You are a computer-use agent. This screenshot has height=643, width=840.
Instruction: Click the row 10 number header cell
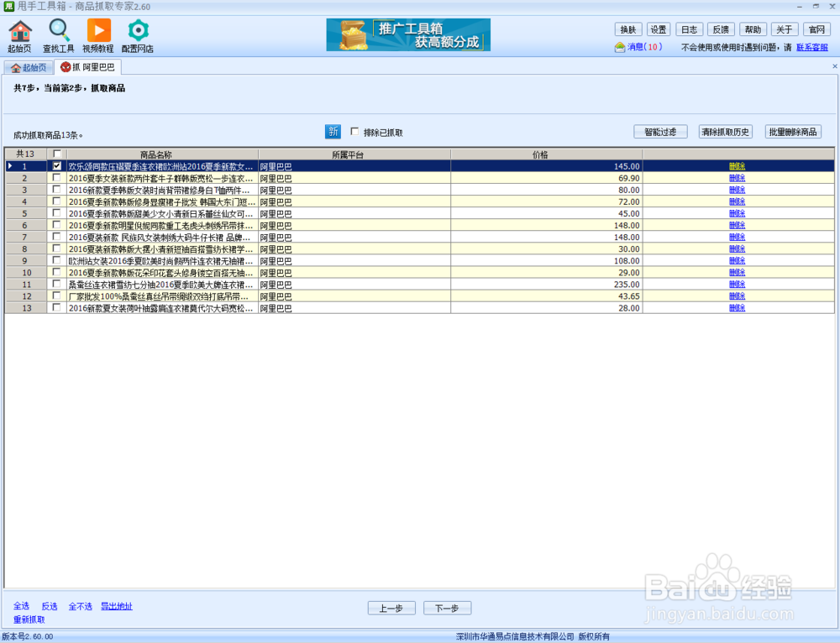point(25,273)
